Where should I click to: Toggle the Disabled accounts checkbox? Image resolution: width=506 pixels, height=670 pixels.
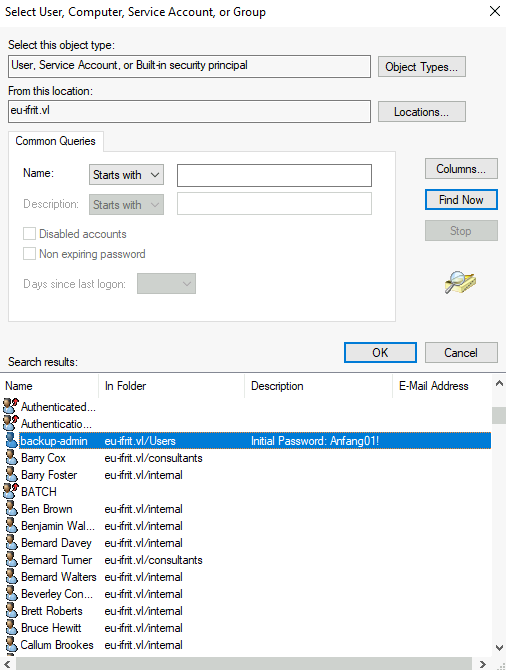(29, 234)
